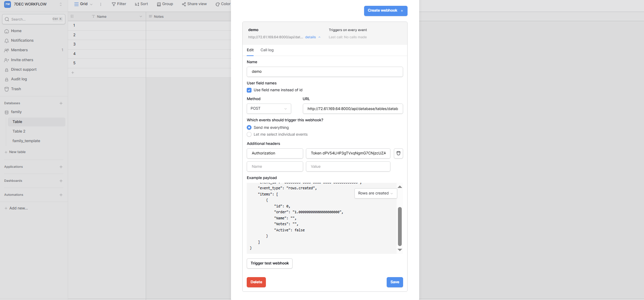Click into the webhook URL field
The height and width of the screenshot is (300, 644).
[x=352, y=109]
